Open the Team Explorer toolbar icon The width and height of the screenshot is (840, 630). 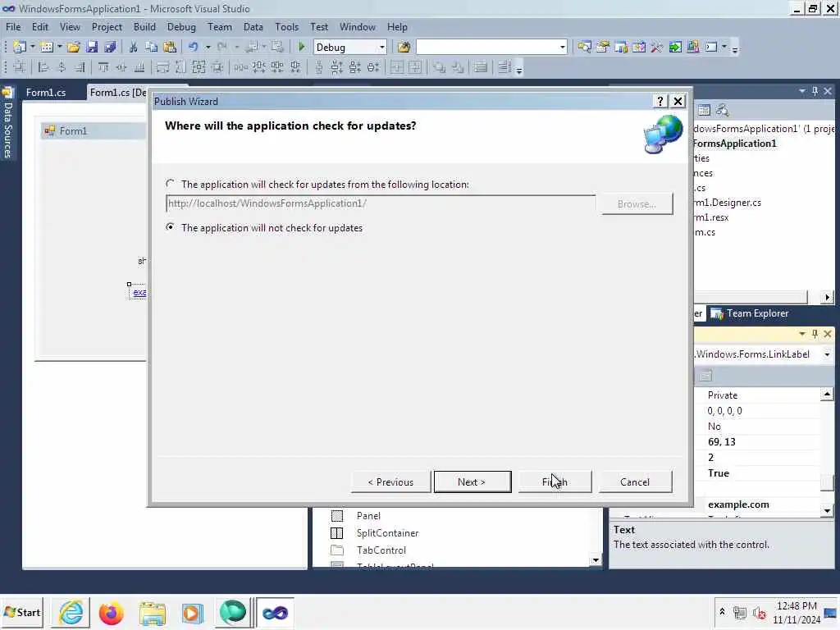pyautogui.click(x=621, y=47)
